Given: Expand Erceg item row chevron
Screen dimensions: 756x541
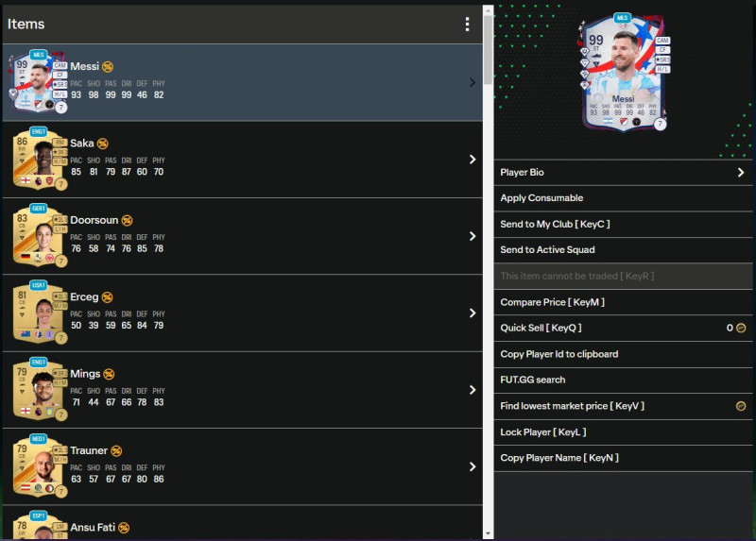Looking at the screenshot, I should pos(472,313).
